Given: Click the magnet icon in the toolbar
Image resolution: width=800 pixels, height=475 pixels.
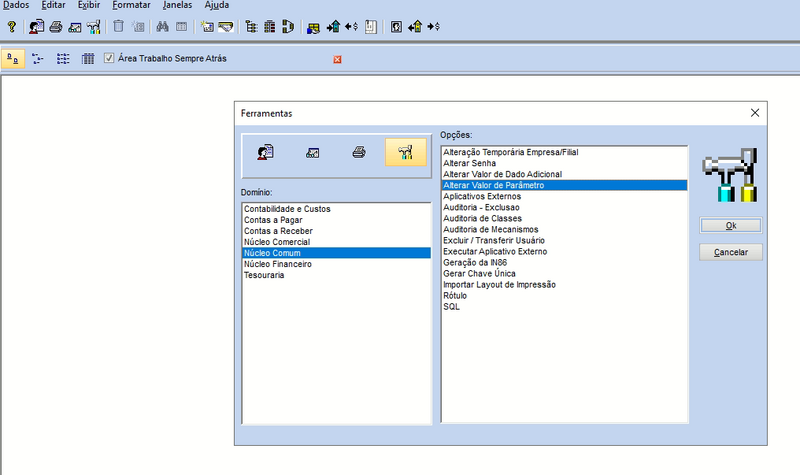Looking at the screenshot, I should tap(288, 27).
